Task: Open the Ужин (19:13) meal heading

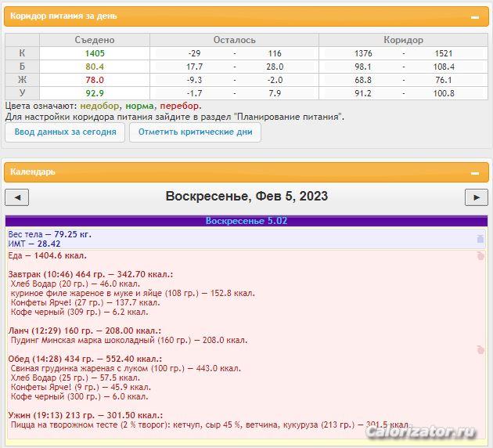Action: pyautogui.click(x=85, y=415)
